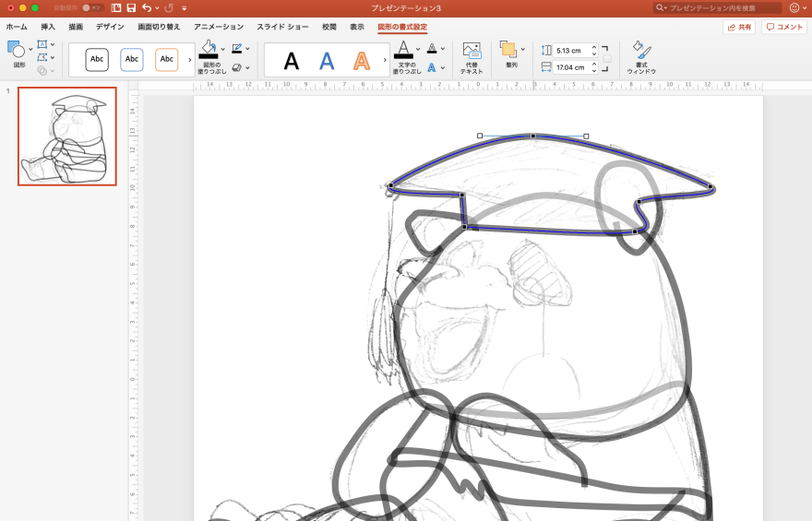Expand the shape styles gallery arrow
The height and width of the screenshot is (521, 812).
(x=190, y=60)
